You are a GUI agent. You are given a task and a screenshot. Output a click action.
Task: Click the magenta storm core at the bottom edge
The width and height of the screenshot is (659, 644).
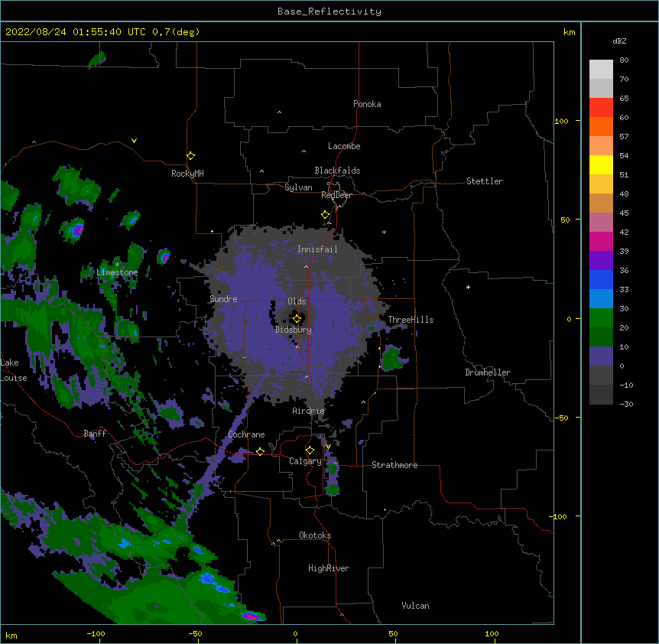[251, 616]
